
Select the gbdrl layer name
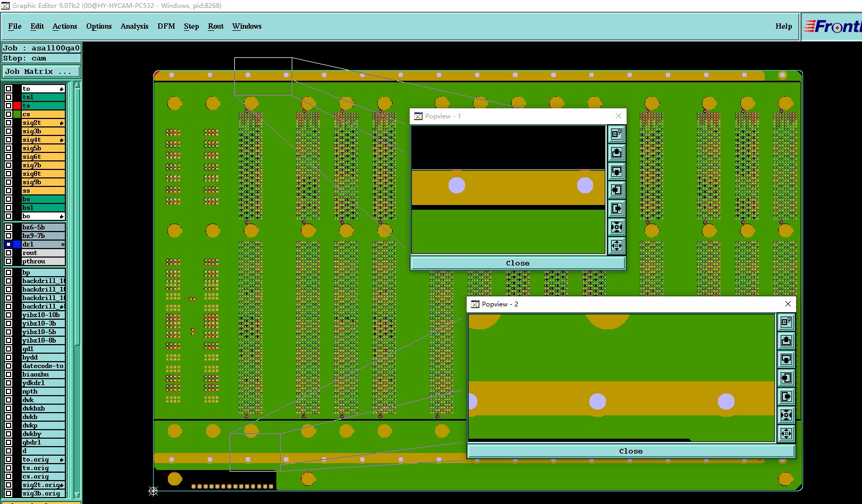43,442
